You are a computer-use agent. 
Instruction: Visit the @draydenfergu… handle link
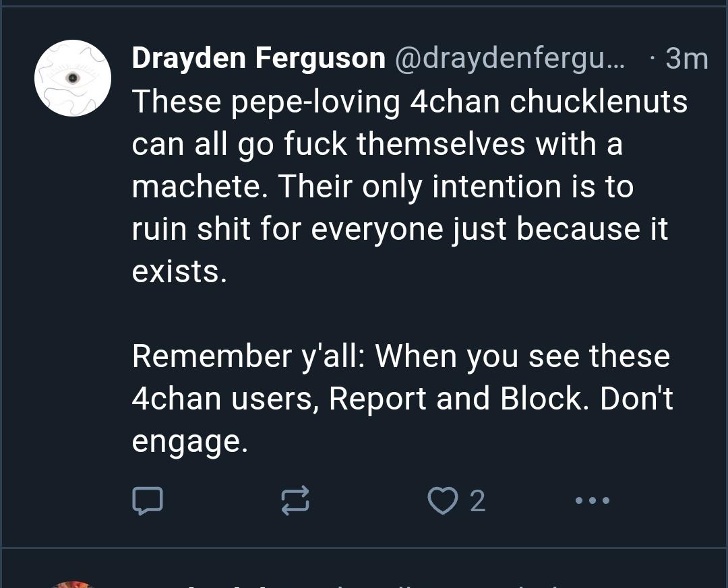[x=509, y=59]
